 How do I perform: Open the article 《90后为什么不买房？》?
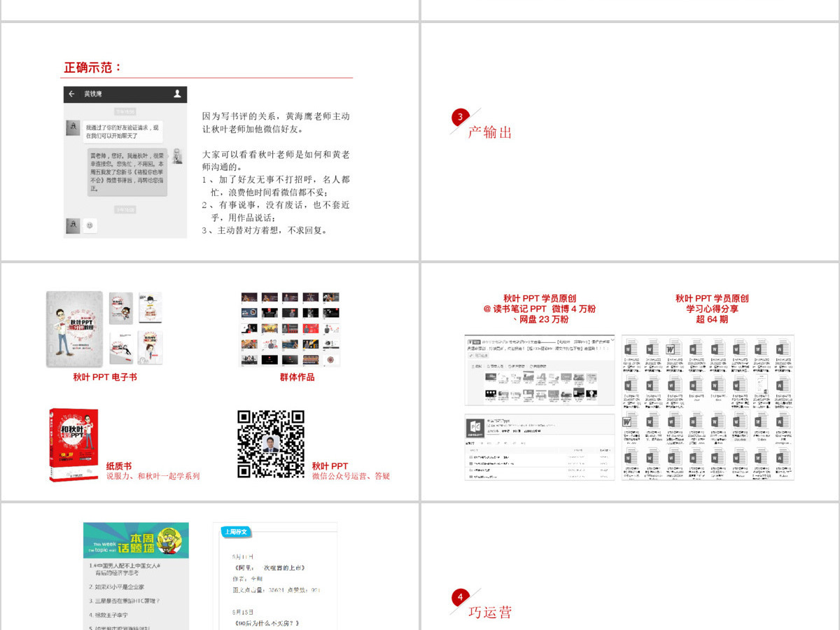pyautogui.click(x=266, y=623)
